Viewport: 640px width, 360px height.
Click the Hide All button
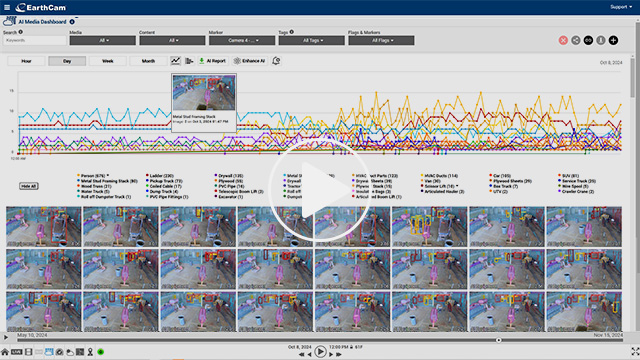point(29,186)
